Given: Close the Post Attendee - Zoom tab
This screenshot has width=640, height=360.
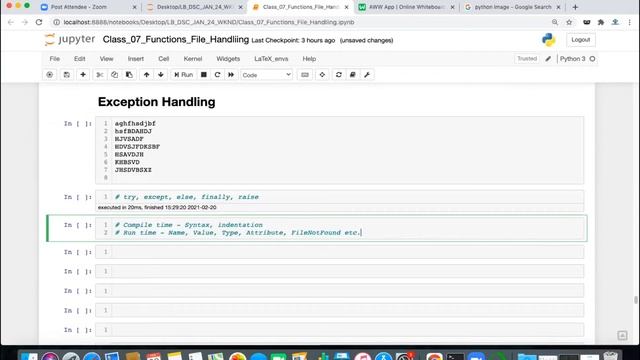Looking at the screenshot, I should tap(135, 7).
